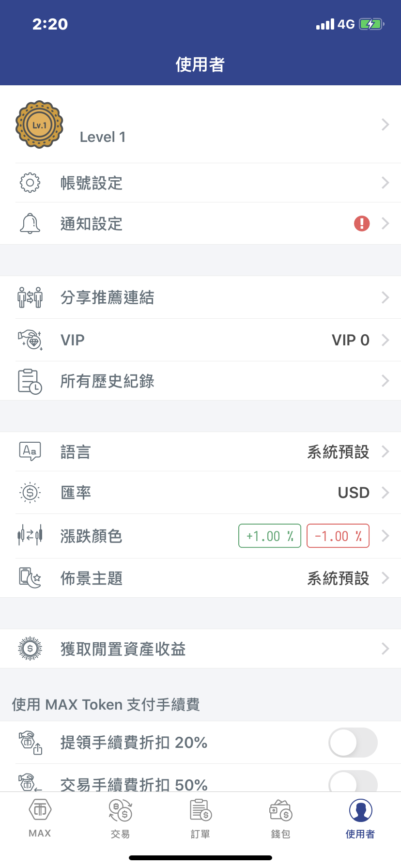The width and height of the screenshot is (401, 868).
Task: Tap the red -1.00 % color sample
Action: click(x=338, y=536)
